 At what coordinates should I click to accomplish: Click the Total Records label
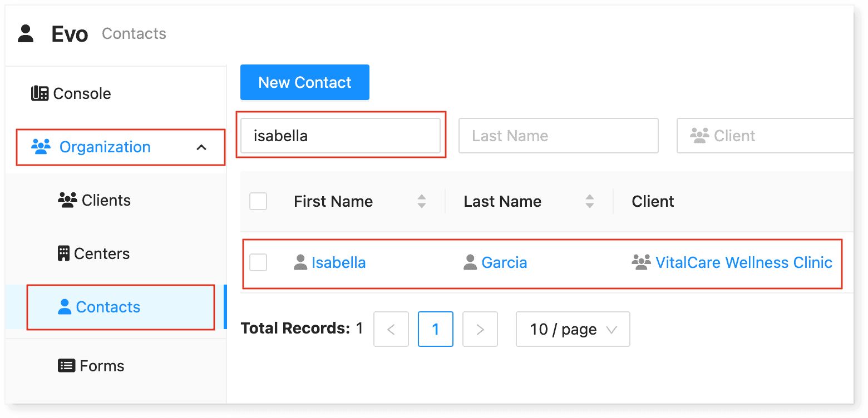tap(295, 329)
